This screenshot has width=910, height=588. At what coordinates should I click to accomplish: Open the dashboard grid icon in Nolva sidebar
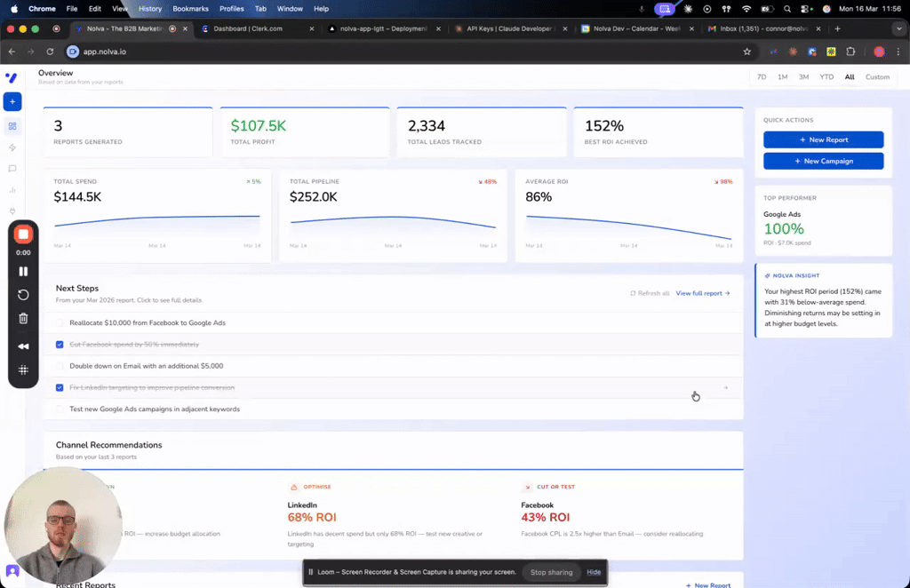[x=12, y=126]
